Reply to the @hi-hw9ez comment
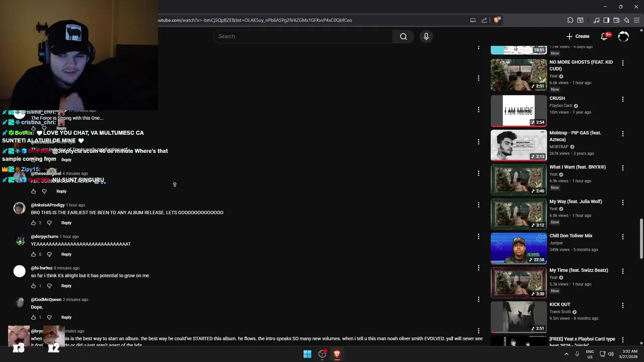The image size is (644, 362). click(66, 286)
